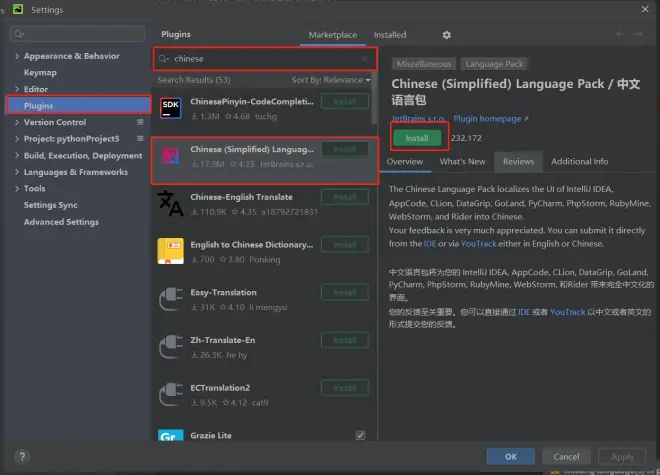
Task: Click the Miscellaneous tag
Action: tap(424, 64)
